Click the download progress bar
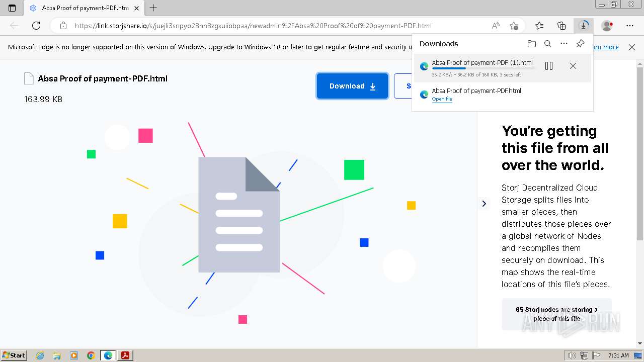Screen dimensions: 644x362 click(484, 68)
